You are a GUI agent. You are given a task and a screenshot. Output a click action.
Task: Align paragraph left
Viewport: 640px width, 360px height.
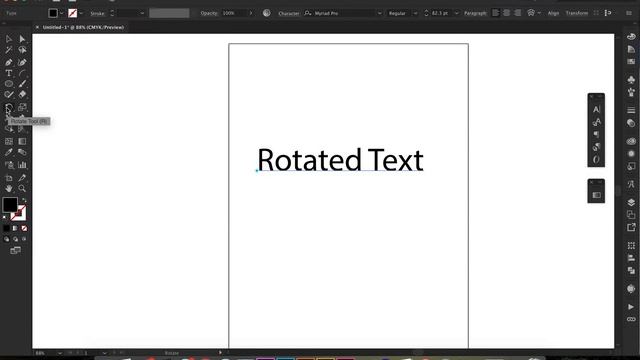pyautogui.click(x=496, y=13)
